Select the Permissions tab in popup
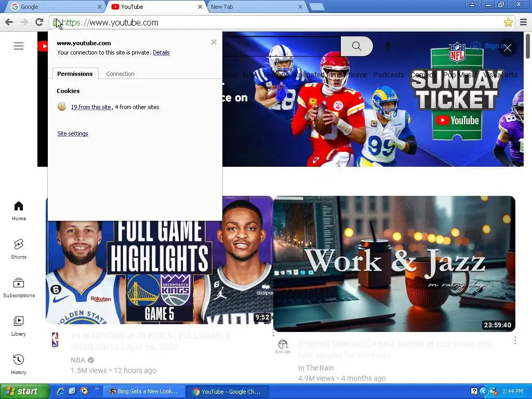Image resolution: width=532 pixels, height=399 pixels. coord(75,74)
